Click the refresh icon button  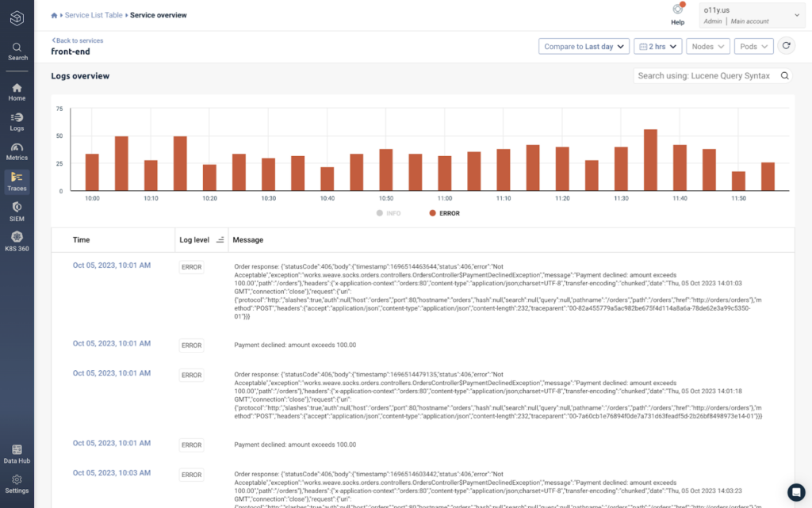point(786,46)
